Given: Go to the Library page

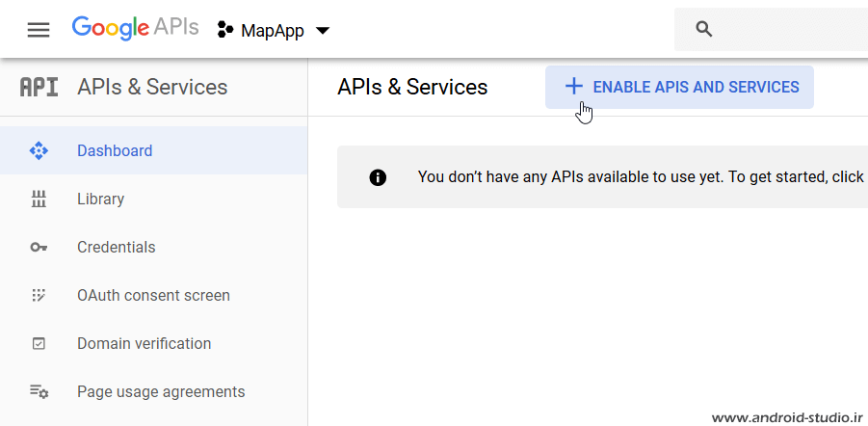Looking at the screenshot, I should [x=154, y=199].
